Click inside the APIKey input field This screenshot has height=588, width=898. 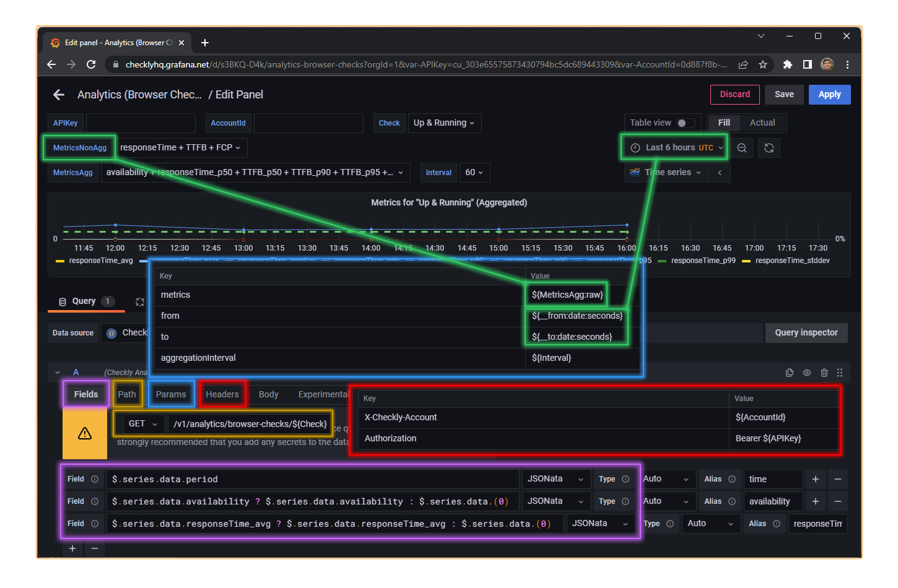tap(141, 123)
